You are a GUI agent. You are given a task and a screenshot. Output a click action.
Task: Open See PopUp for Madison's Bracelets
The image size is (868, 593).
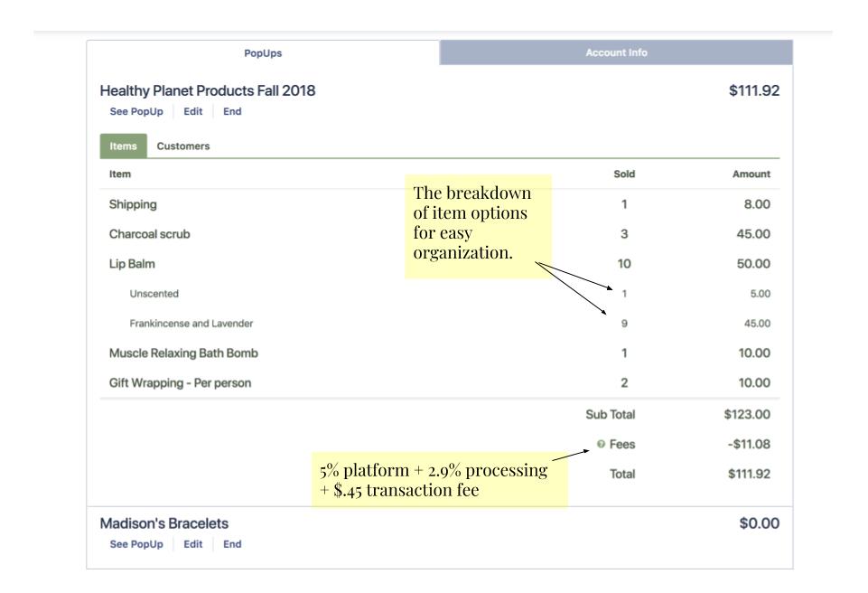coord(136,544)
